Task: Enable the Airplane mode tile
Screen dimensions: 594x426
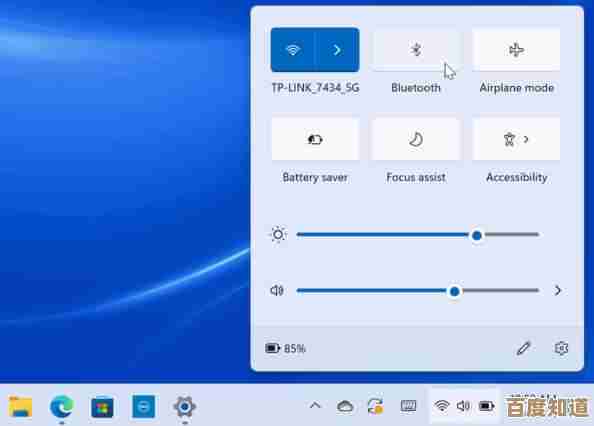Action: pos(516,50)
